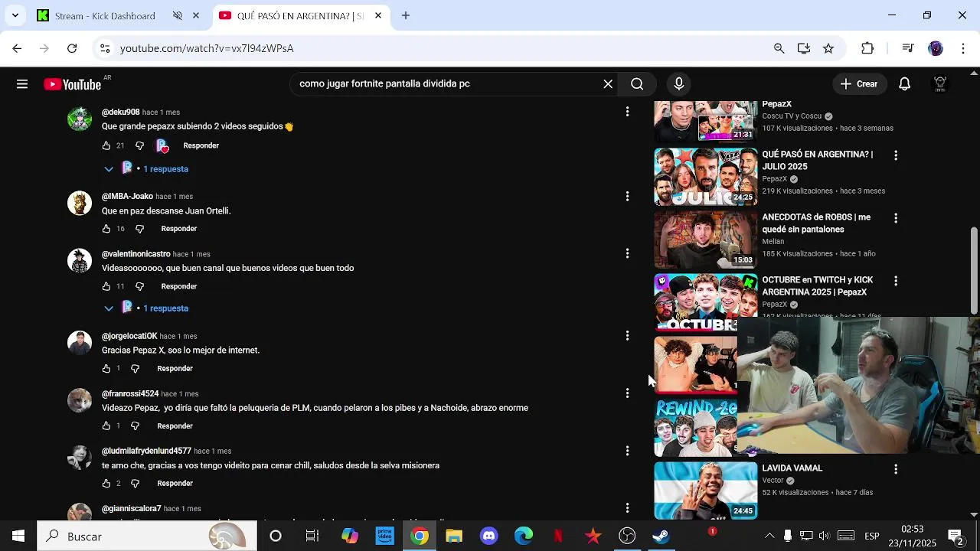
Task: Dislike the comment by @IMBA-Joako
Action: tap(139, 229)
